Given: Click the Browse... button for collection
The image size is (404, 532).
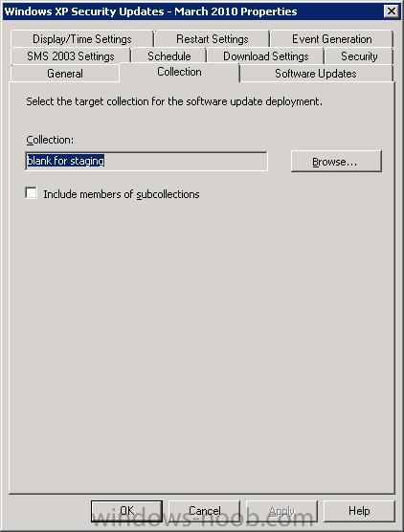Looking at the screenshot, I should [x=336, y=162].
